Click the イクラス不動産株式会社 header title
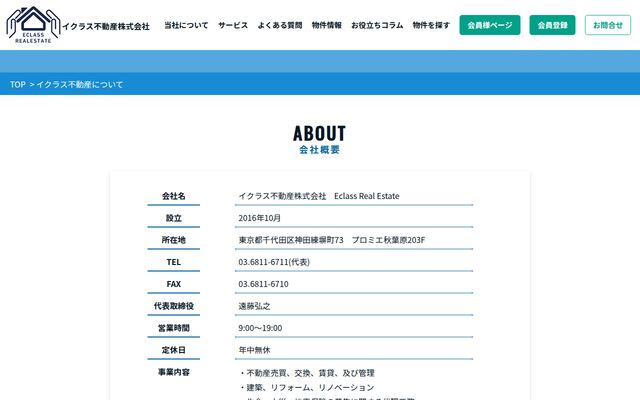640x400 pixels. [x=106, y=27]
